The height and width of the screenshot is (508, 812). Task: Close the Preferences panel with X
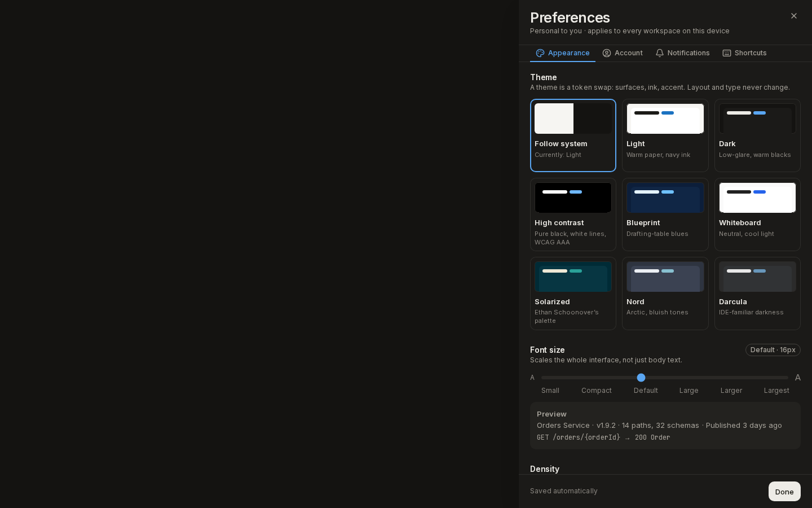point(794,16)
